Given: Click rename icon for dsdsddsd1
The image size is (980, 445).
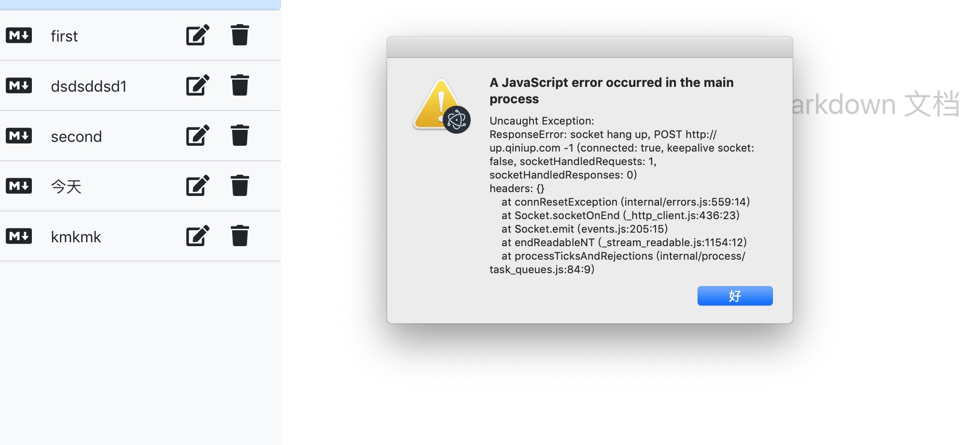Looking at the screenshot, I should [x=198, y=85].
